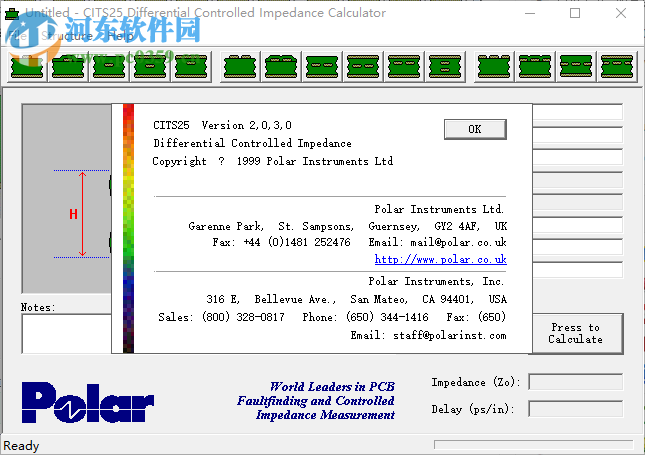The height and width of the screenshot is (455, 645).
Task: Choose edge-coupled offset stripline differential icon
Action: coord(404,67)
